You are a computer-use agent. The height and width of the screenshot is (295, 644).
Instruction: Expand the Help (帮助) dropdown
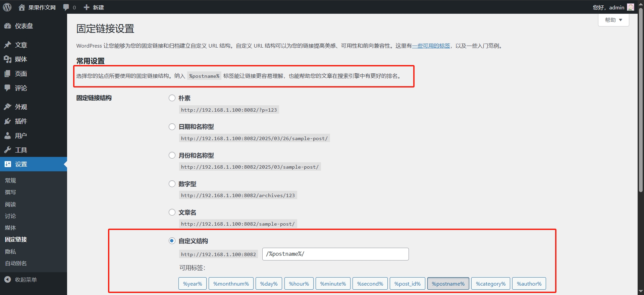click(613, 20)
